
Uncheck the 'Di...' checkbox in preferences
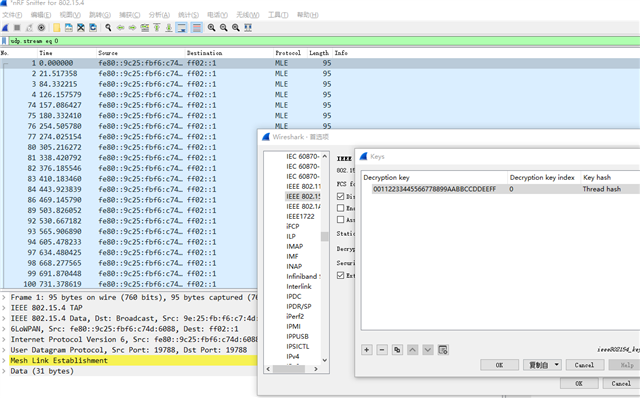340,196
